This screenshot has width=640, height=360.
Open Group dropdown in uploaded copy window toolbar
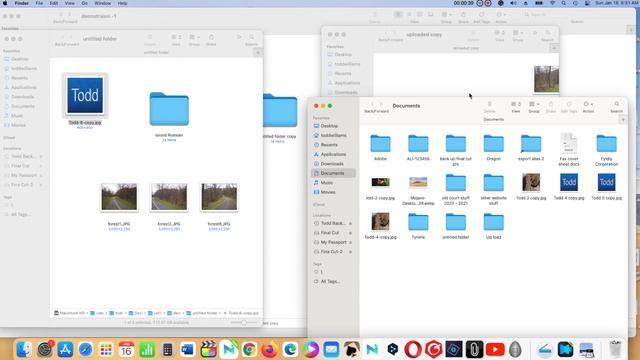pyautogui.click(x=518, y=33)
